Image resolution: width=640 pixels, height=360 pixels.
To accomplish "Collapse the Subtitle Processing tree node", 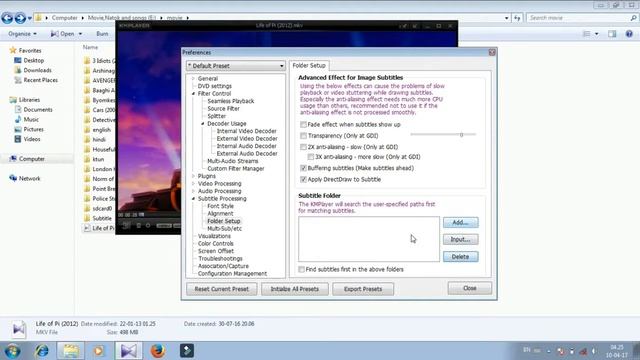I will click(x=193, y=199).
